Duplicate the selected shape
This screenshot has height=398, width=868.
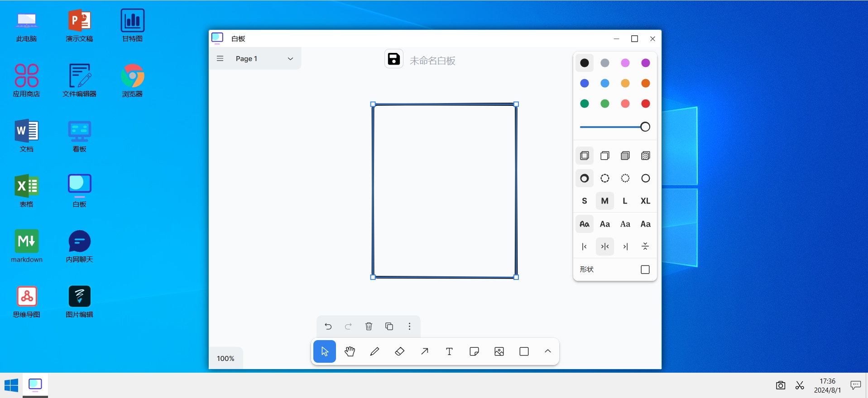click(x=389, y=326)
